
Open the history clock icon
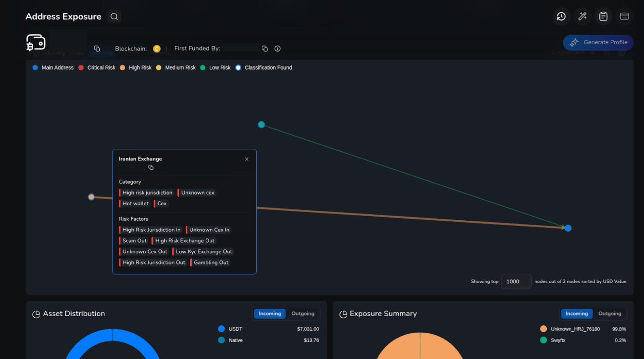tap(561, 17)
